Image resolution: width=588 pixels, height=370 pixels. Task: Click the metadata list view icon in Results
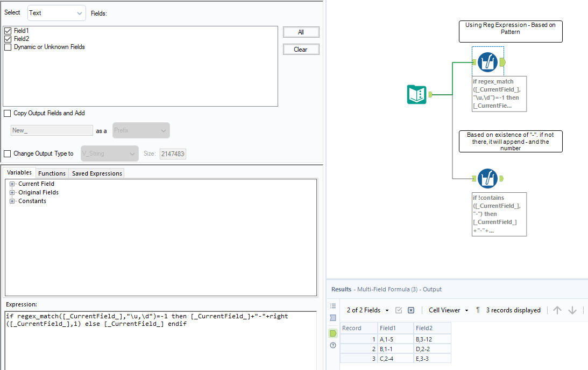(x=333, y=306)
